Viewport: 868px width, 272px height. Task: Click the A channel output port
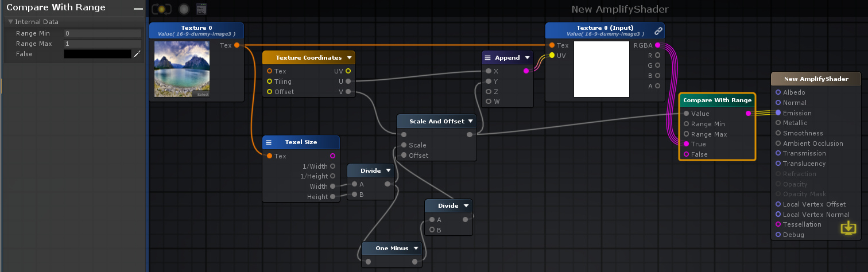(657, 86)
